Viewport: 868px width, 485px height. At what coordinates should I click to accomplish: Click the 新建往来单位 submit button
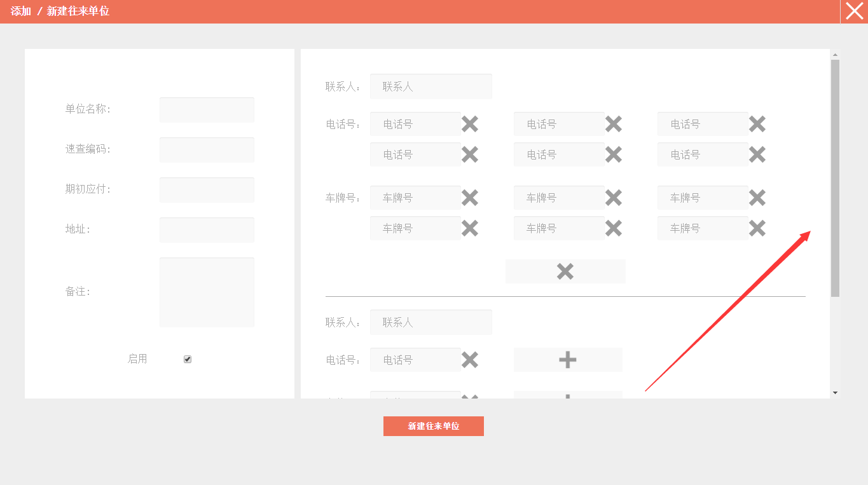pyautogui.click(x=433, y=426)
